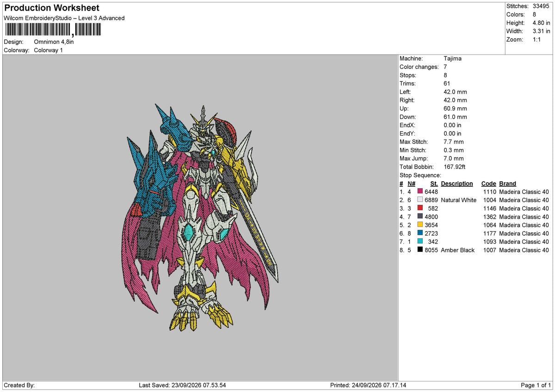Click the 'Last Saved: 23/09/2026 07.53.54' footer text
Viewport: 555px width, 392px height.
pyautogui.click(x=182, y=385)
